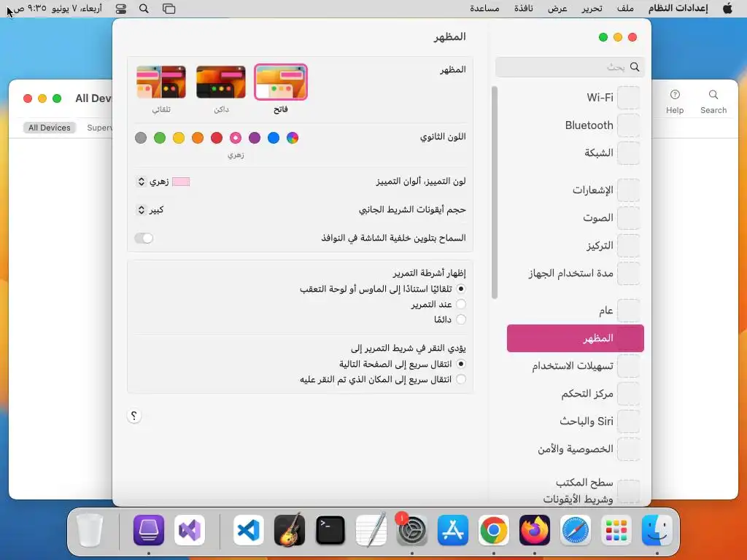Open GarageBand in the Dock

[x=289, y=530]
